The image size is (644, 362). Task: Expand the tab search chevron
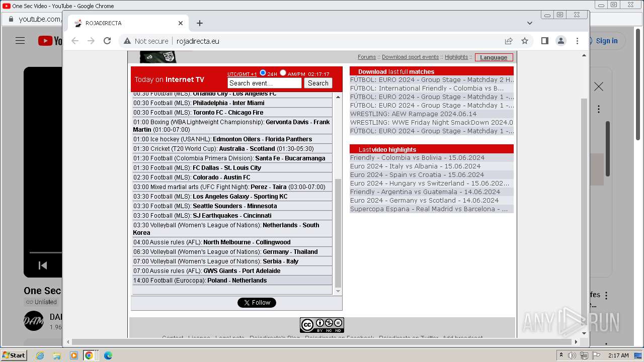529,23
